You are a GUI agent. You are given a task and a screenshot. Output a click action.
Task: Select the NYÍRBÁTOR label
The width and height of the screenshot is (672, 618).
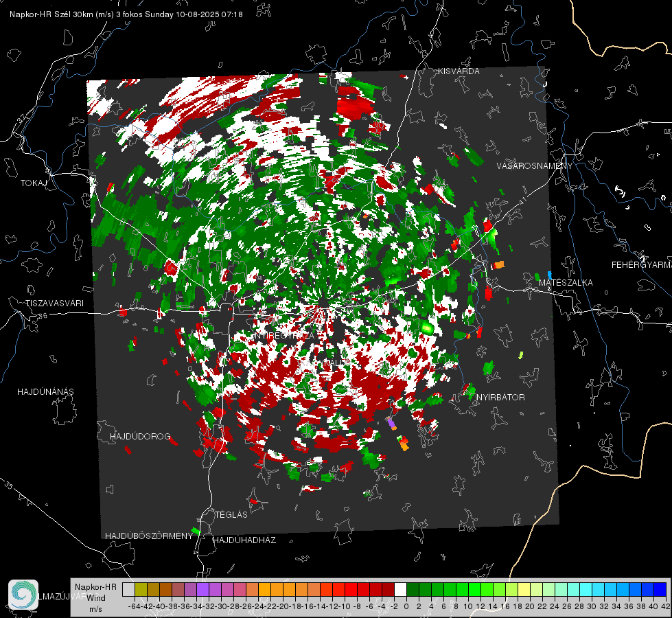click(500, 398)
